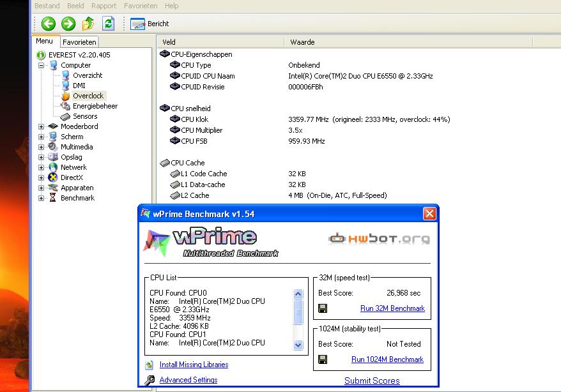Viewport: 561px width, 392px height.
Task: Click the hwbot.org logo
Action: (380, 238)
